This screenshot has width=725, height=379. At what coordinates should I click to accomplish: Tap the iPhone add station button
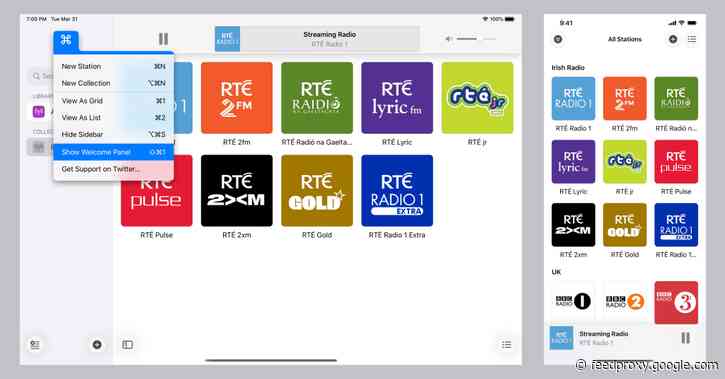[673, 39]
